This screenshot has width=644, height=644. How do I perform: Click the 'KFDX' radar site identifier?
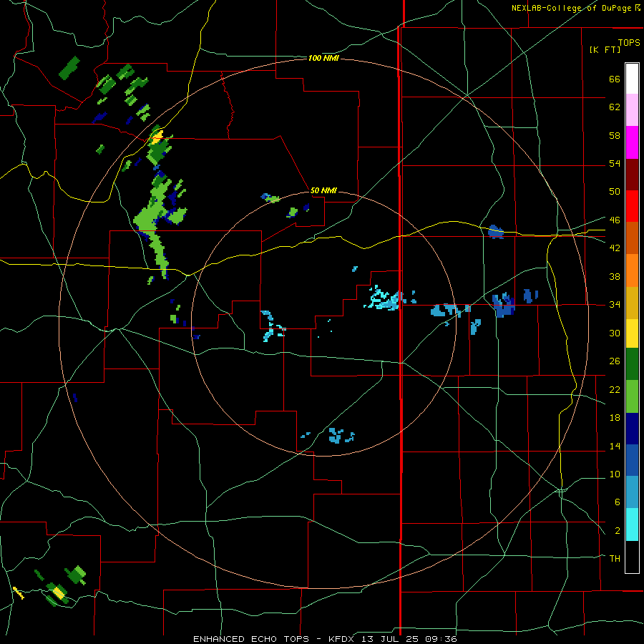pos(343,639)
